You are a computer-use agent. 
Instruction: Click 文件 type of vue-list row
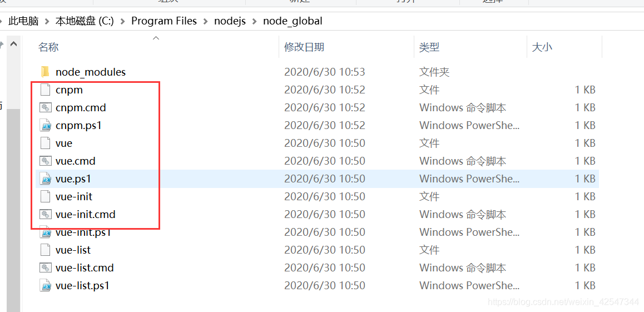click(x=429, y=250)
